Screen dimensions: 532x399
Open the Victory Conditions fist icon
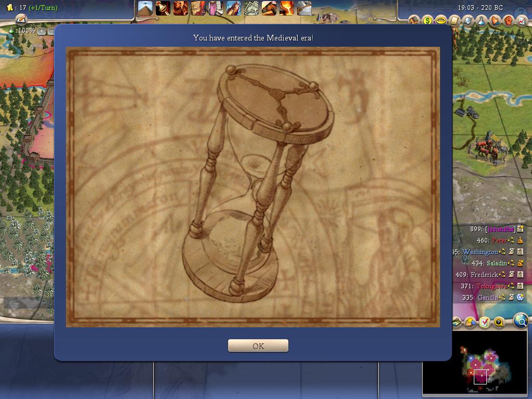tap(508, 21)
